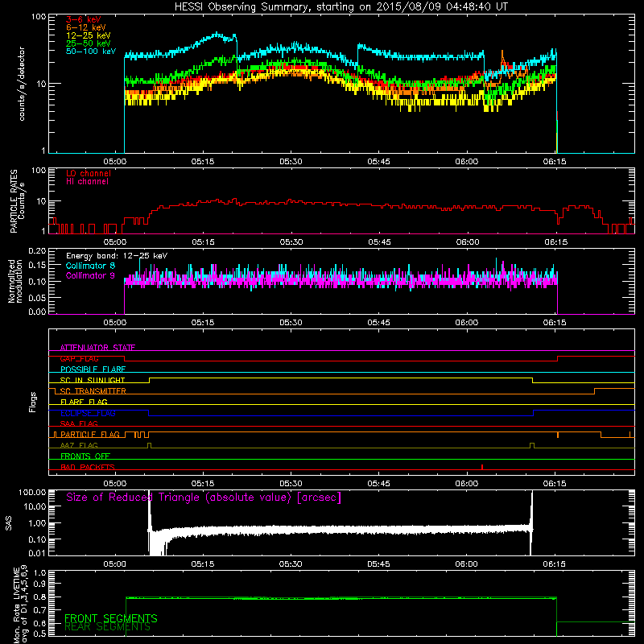The image size is (644, 644).
Task: Click the "FLARE_FLAG" flag label
Action: coord(84,402)
